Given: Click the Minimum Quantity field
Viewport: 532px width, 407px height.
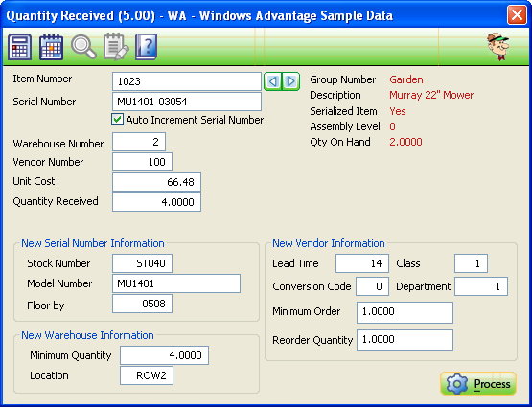Looking at the screenshot, I should [x=164, y=355].
